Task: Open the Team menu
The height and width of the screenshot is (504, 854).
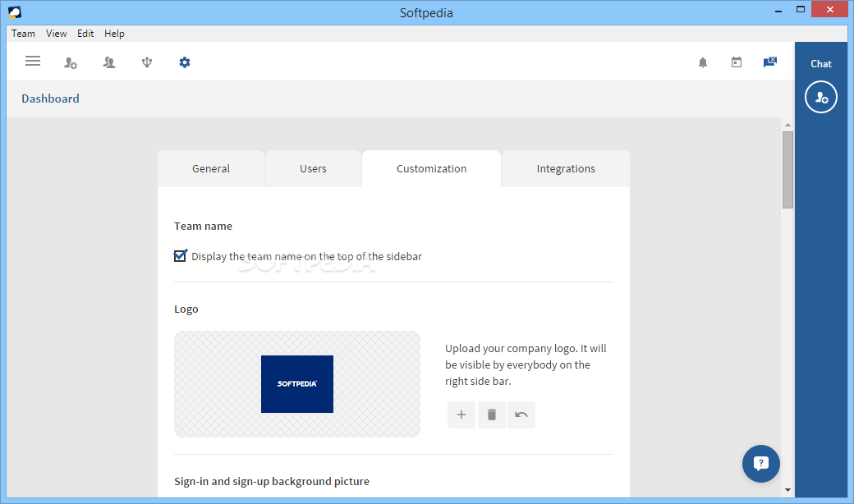Action: point(24,34)
